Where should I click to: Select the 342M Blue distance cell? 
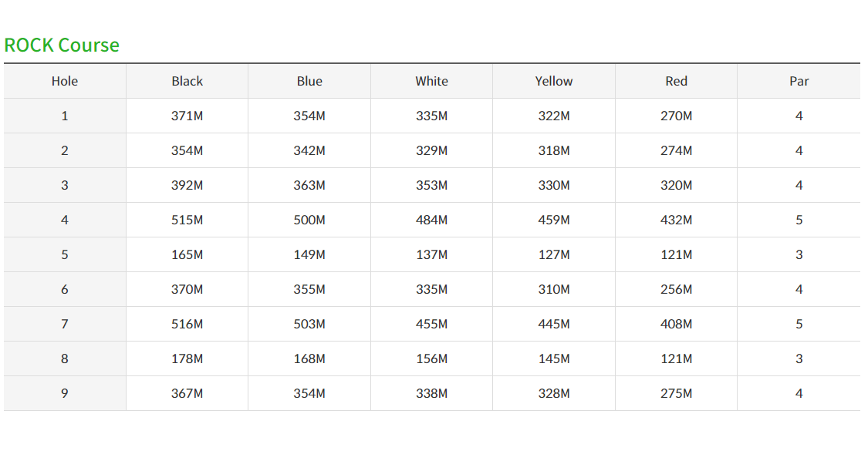tap(309, 150)
